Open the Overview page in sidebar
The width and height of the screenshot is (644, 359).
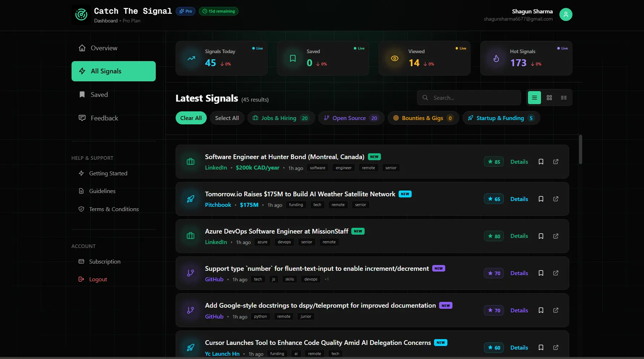click(x=104, y=48)
